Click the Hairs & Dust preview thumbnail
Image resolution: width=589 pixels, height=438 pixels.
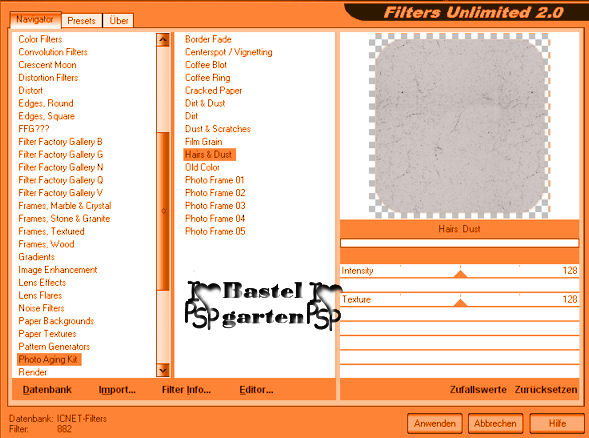(x=459, y=126)
